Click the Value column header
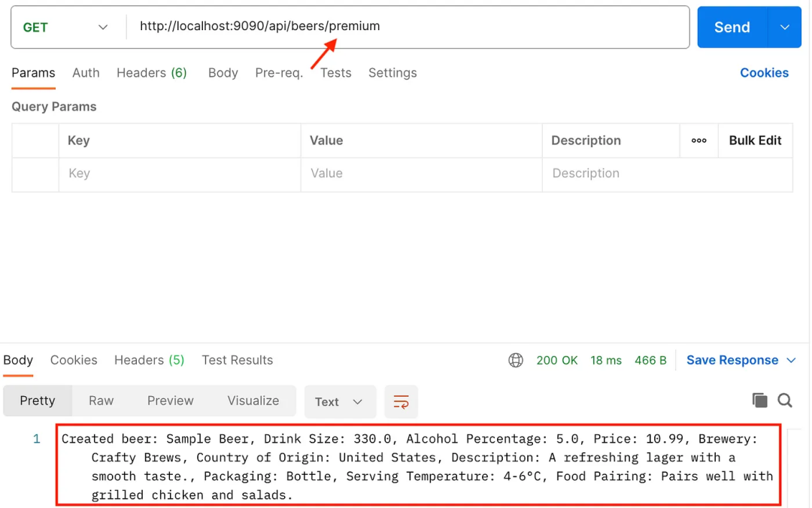The width and height of the screenshot is (812, 508). [326, 141]
